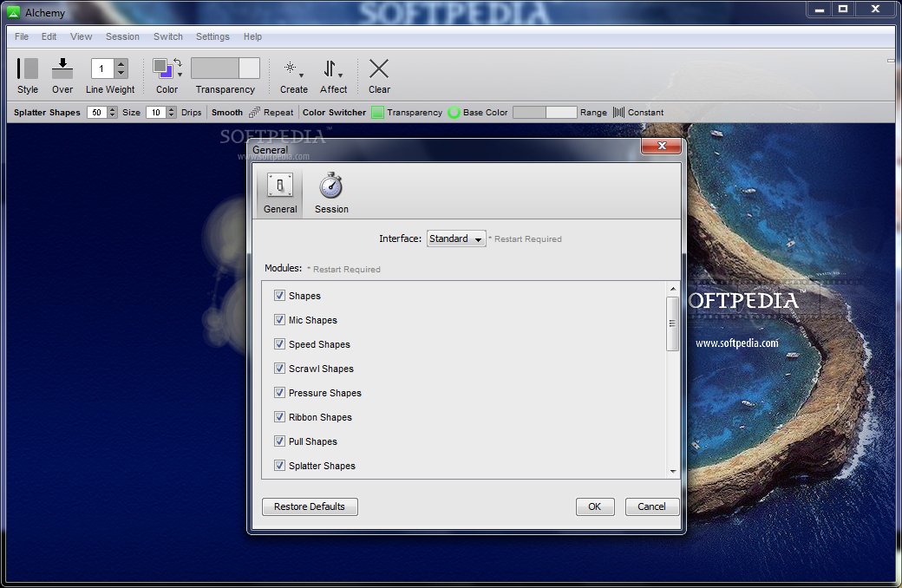902x588 pixels.
Task: Expand the Color dropdown arrow
Action: [x=180, y=75]
